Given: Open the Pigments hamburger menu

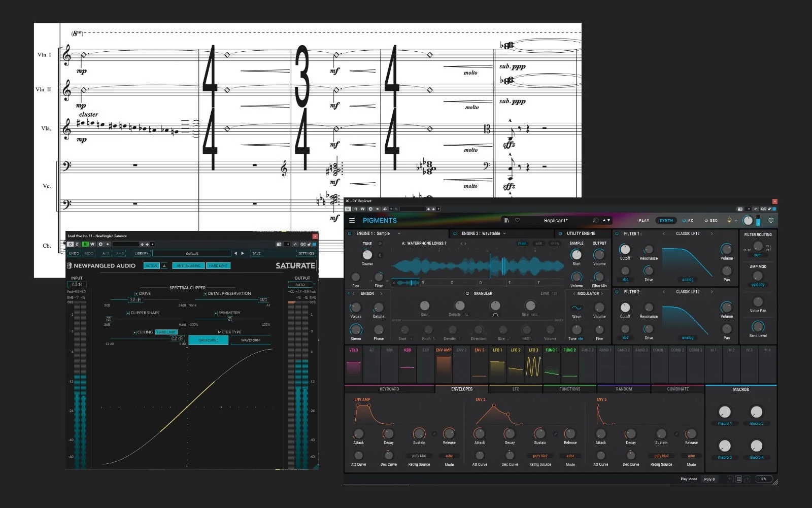Looking at the screenshot, I should [352, 220].
